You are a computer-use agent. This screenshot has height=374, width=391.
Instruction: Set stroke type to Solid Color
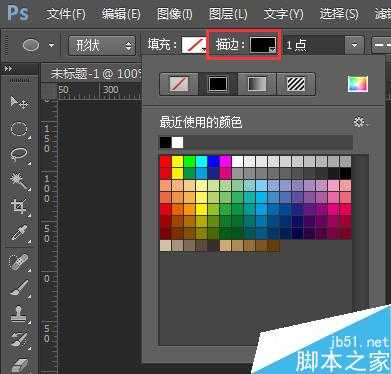pyautogui.click(x=218, y=84)
